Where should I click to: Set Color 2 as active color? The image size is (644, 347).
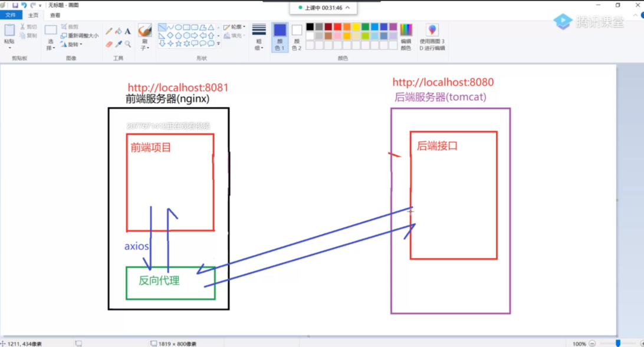[x=297, y=37]
